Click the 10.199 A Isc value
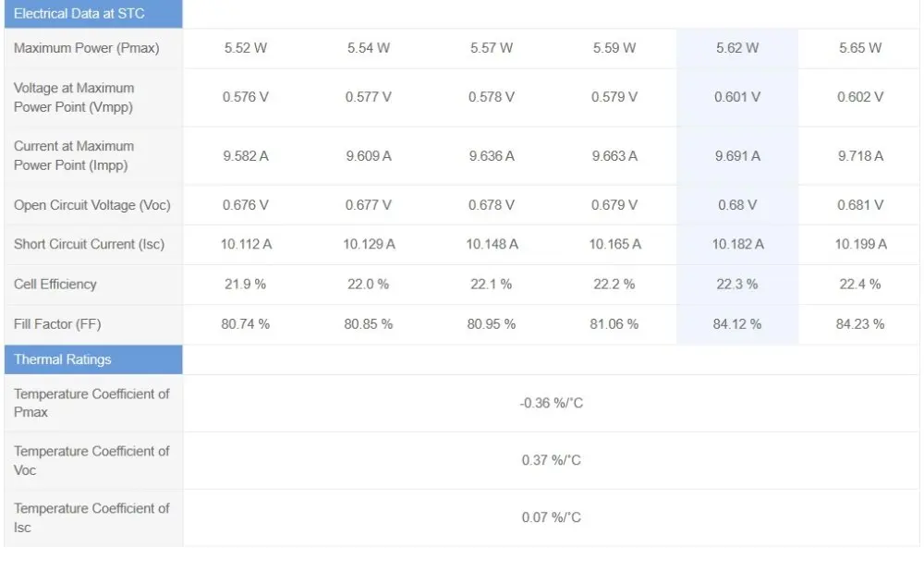Screen dimensions: 924x583 861,244
